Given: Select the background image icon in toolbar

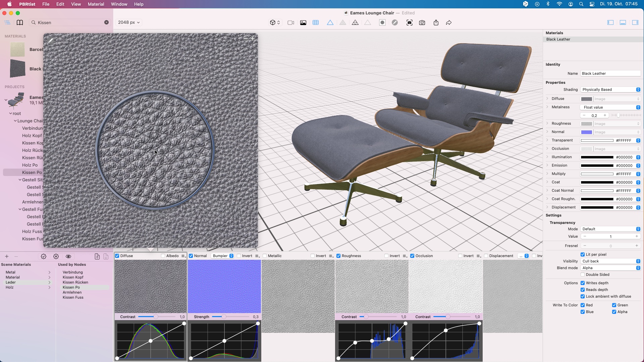Looking at the screenshot, I should coord(303,22).
